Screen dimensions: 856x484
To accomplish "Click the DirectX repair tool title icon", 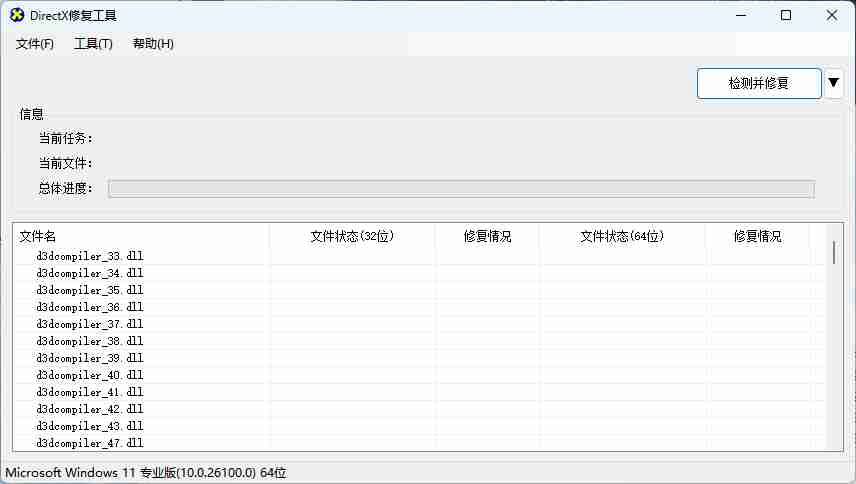I will tap(17, 15).
